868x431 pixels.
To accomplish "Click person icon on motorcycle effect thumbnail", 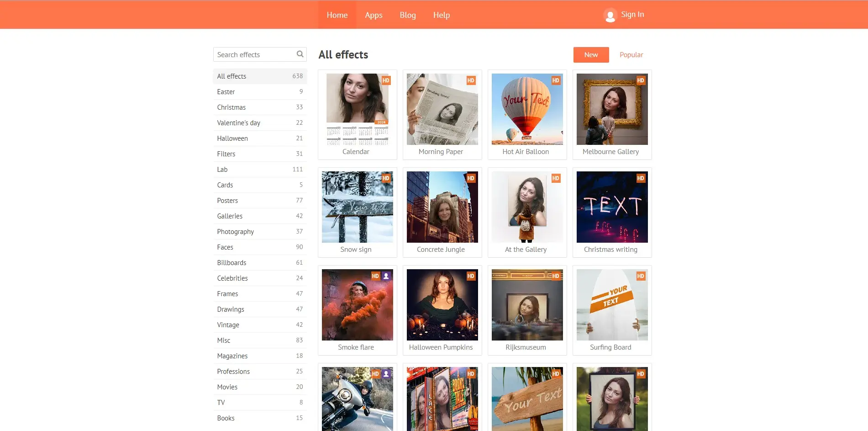I will point(386,374).
